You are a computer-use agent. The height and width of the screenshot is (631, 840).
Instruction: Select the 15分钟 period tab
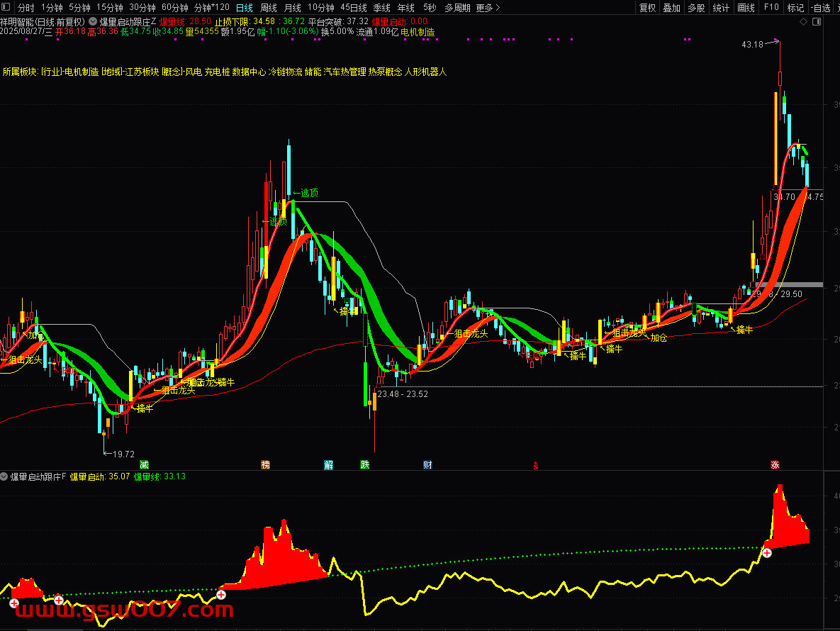point(109,8)
